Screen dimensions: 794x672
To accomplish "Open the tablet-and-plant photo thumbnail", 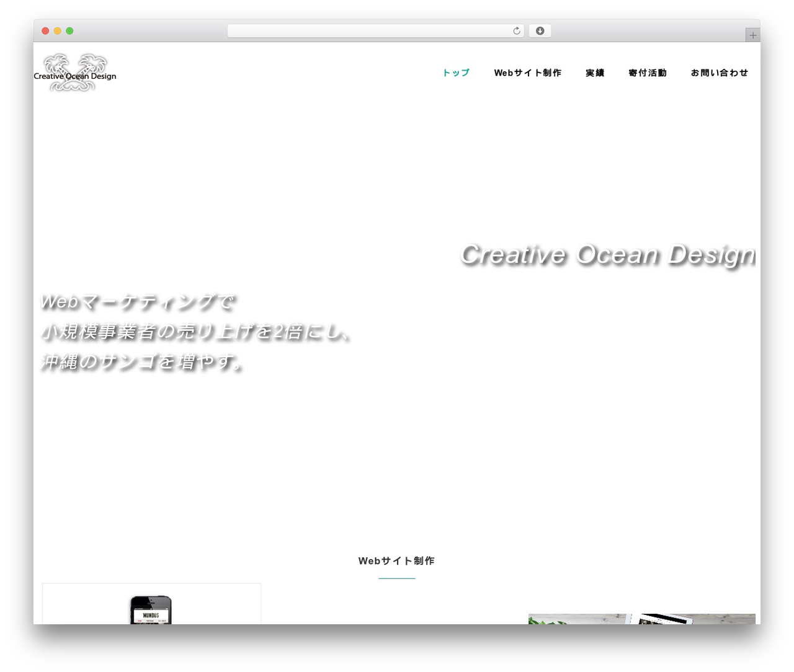I will pos(642,619).
